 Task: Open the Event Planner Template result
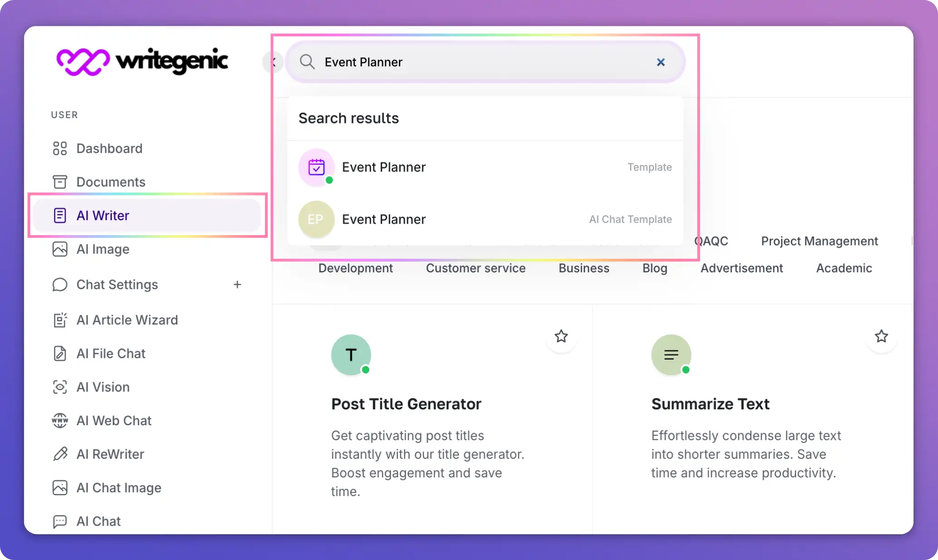point(485,167)
